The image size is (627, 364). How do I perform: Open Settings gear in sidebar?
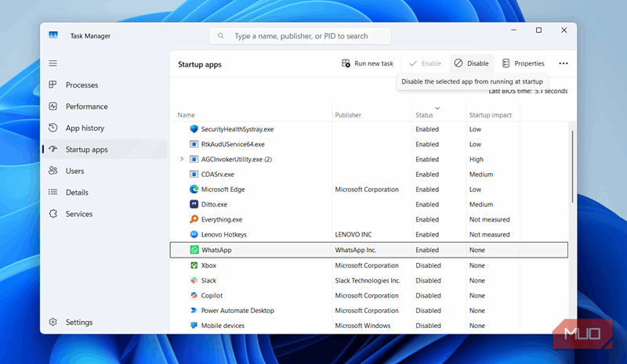click(53, 322)
